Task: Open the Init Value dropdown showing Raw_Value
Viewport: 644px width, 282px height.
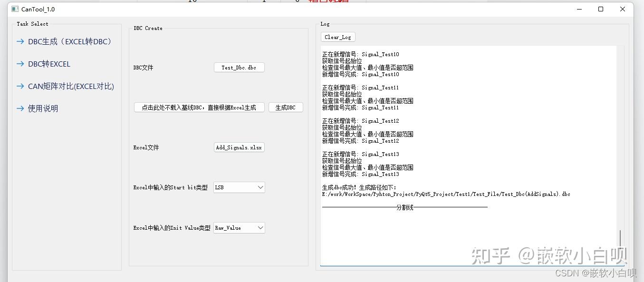Action: click(239, 228)
